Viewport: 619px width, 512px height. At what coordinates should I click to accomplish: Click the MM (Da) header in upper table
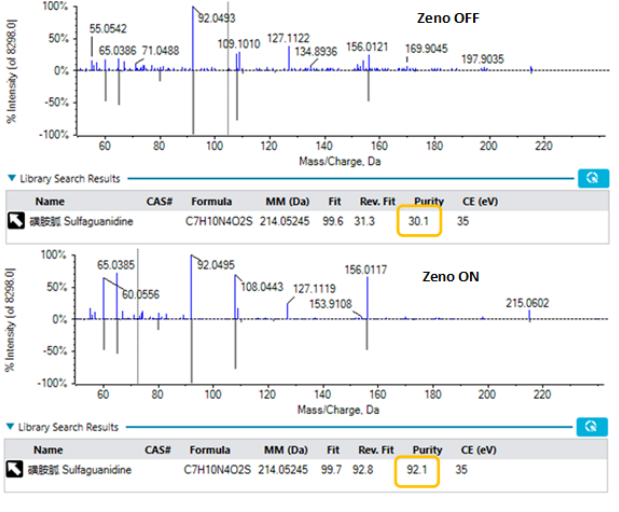285,200
